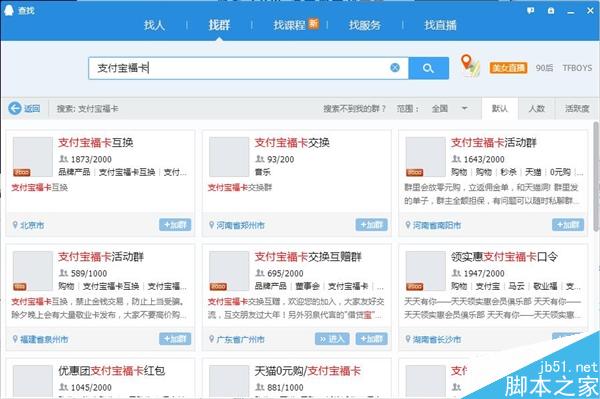Open the 找课程 tab
600x399 pixels.
tap(289, 25)
